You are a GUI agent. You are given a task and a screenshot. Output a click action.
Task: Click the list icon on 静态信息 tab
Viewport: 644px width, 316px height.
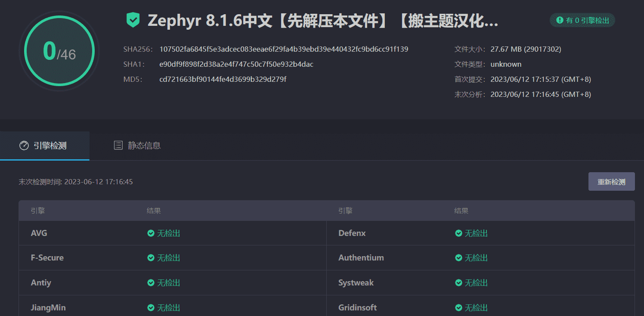[x=118, y=146]
